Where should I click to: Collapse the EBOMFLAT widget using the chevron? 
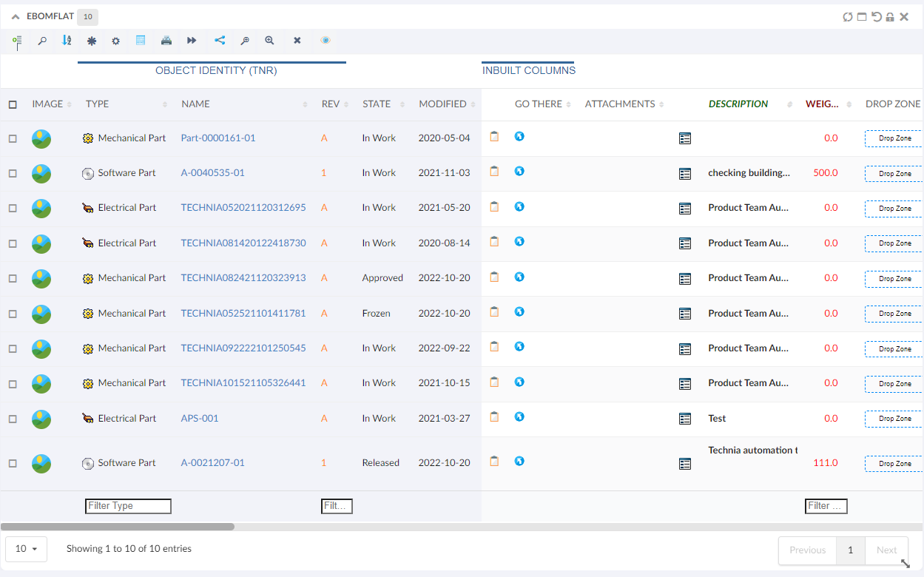[16, 17]
